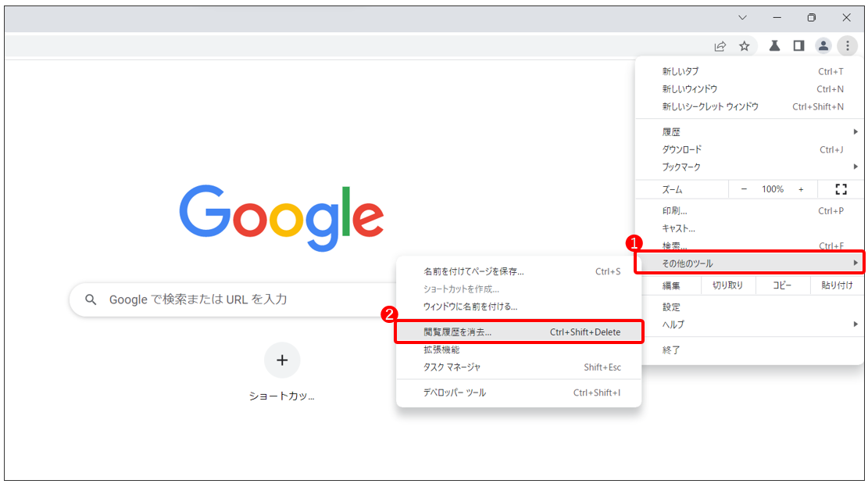Open Chrome Labs flask icon

click(x=774, y=46)
